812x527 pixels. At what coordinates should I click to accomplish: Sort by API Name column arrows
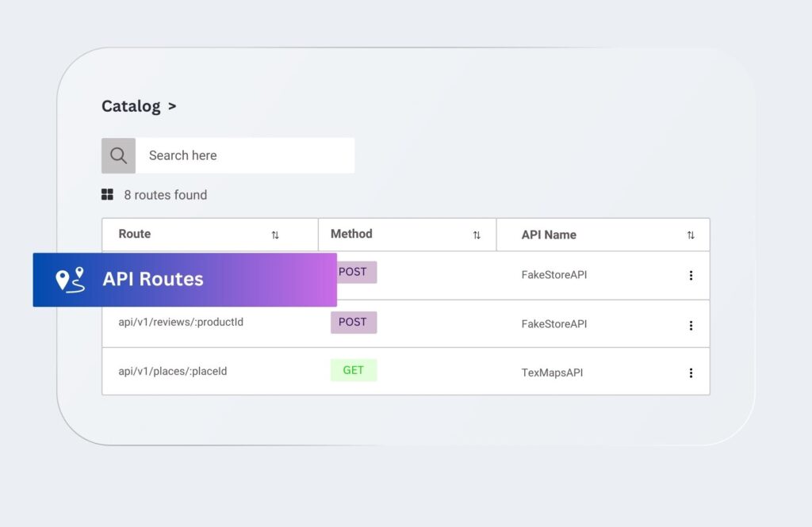(691, 235)
